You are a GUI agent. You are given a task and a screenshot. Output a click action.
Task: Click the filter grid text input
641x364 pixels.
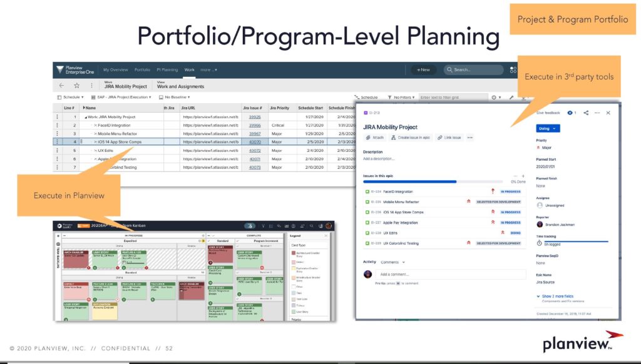point(453,97)
